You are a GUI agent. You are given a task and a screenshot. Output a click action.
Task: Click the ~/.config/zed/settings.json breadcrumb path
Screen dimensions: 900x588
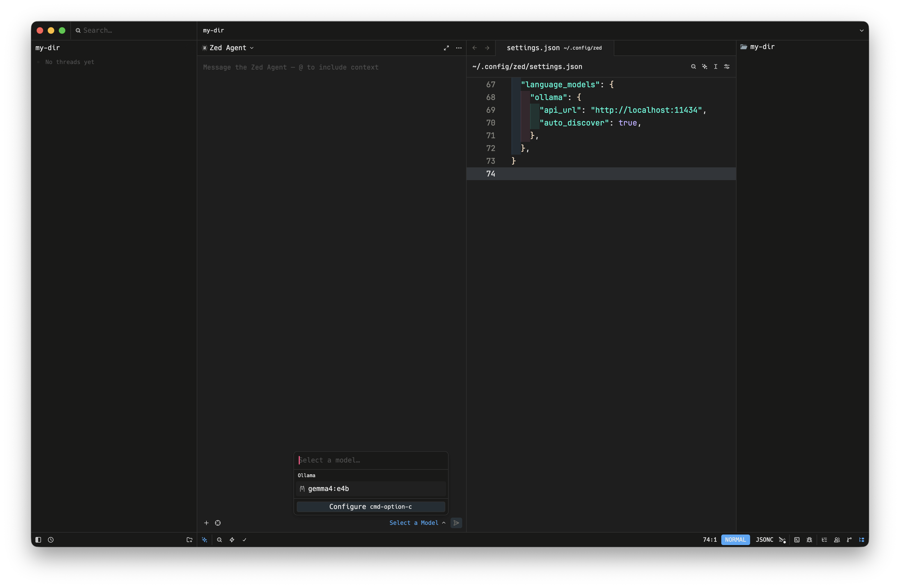click(527, 67)
